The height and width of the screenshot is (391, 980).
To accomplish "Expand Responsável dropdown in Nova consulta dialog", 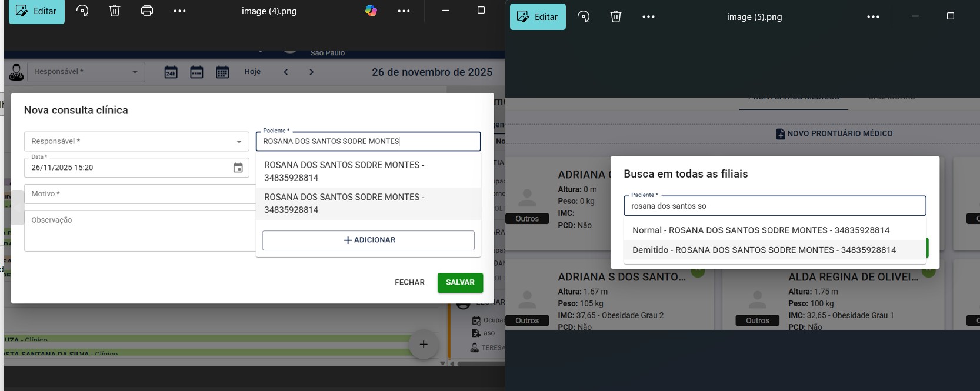I will [x=136, y=141].
